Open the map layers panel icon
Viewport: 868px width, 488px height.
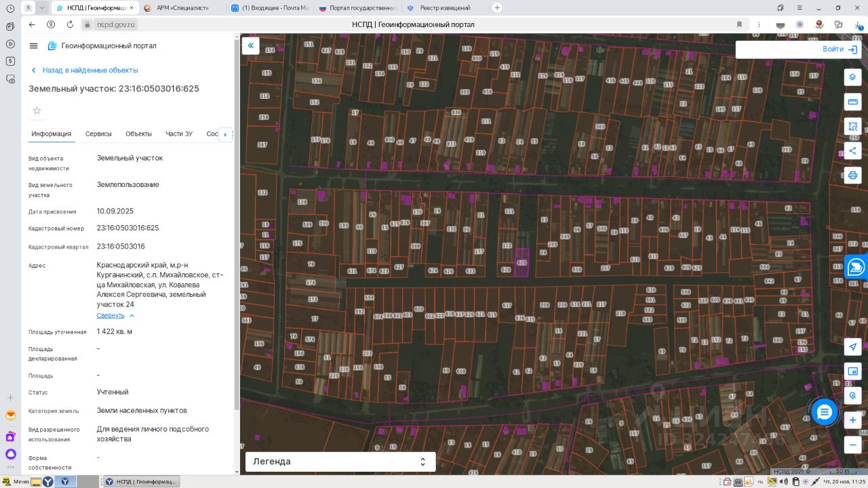(852, 77)
